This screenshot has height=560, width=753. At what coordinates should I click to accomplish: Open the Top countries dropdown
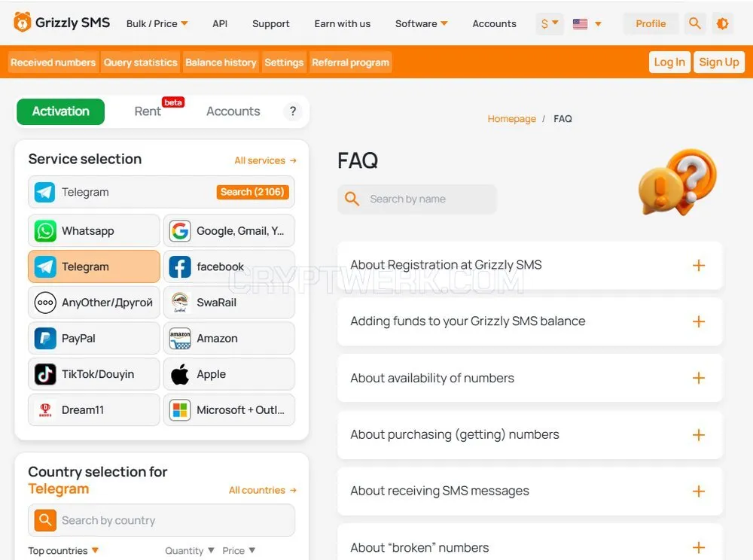(63, 550)
